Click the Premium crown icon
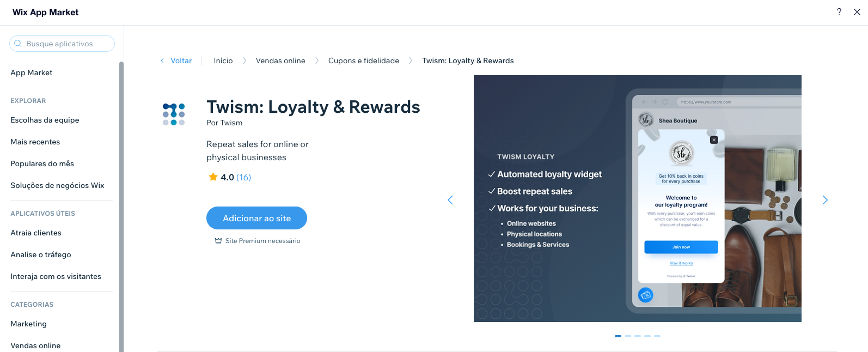This screenshot has height=352, width=868. coord(218,241)
